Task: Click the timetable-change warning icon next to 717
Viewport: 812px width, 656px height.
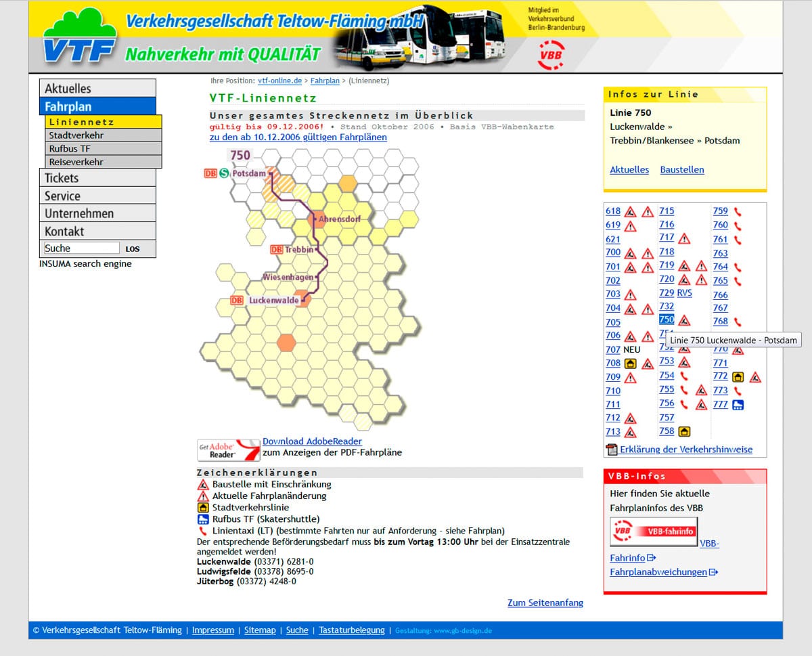Action: point(684,238)
